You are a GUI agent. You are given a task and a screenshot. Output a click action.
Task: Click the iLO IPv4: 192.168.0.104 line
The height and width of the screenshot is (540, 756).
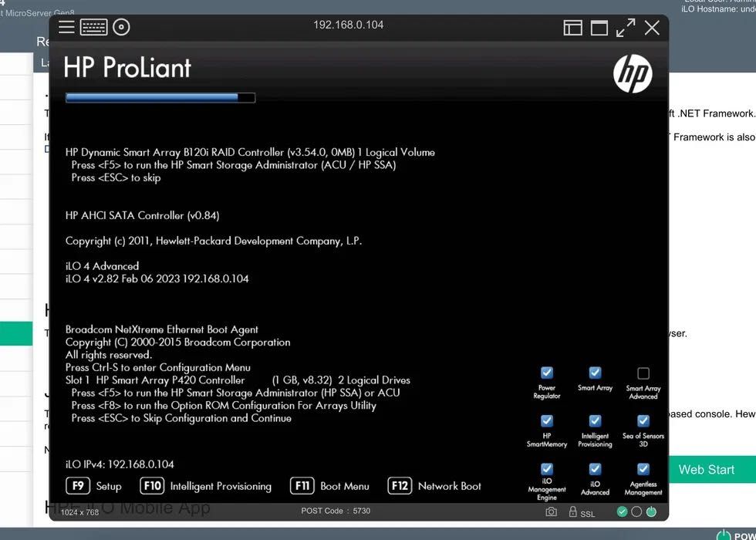coord(120,464)
